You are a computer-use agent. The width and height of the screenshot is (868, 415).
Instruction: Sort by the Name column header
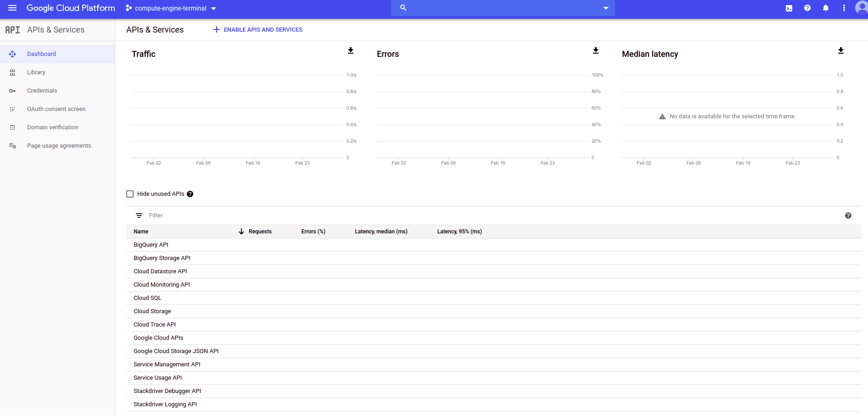pos(141,232)
